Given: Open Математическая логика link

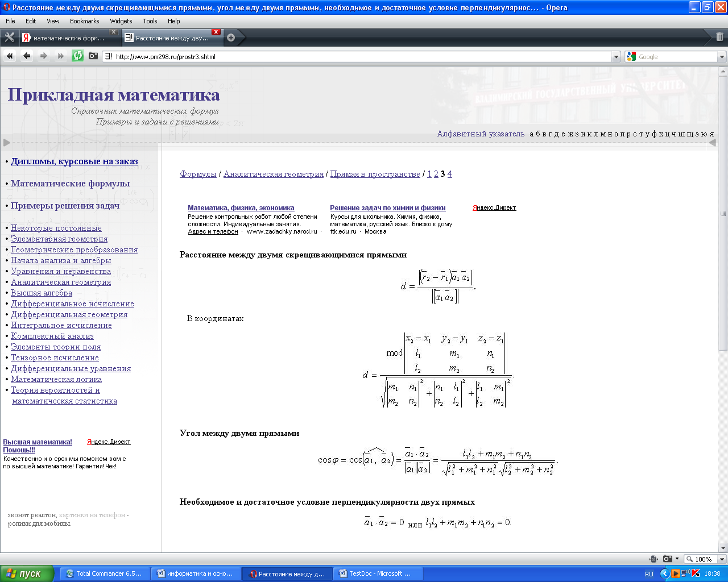Looking at the screenshot, I should 56,380.
